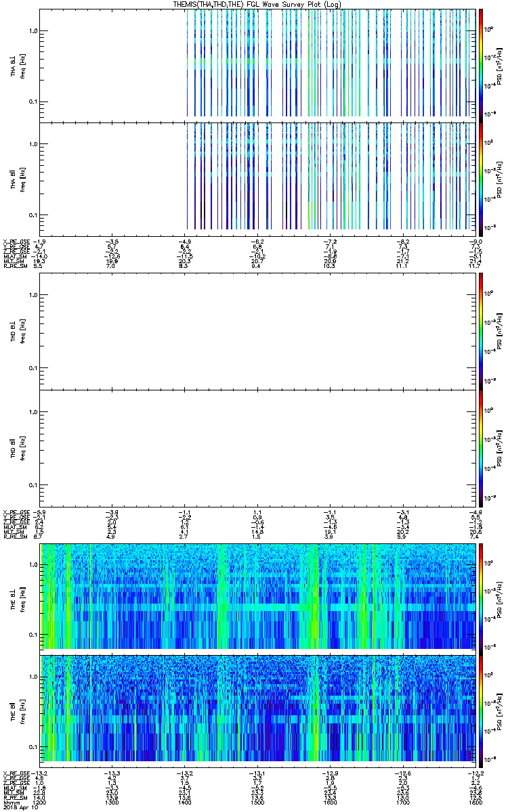508x812 pixels.
Task: Click the color bar beside THA B-perpendicular panel
Action: [x=481, y=65]
